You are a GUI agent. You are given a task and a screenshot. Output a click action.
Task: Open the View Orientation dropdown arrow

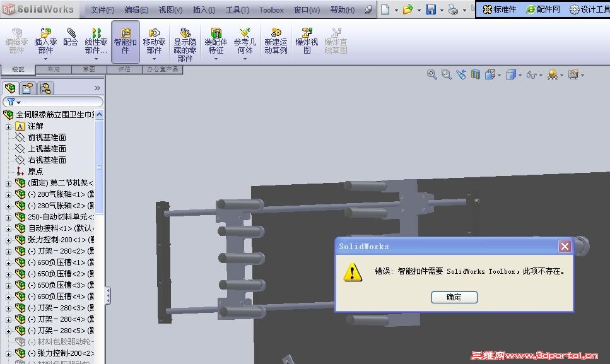point(499,75)
